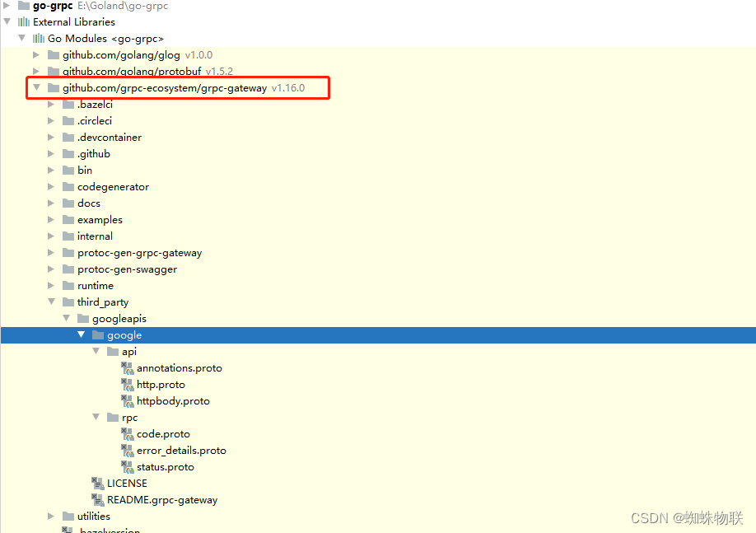The image size is (756, 533).
Task: Select the protoc-gen-grpc-gateway folder name
Action: click(x=140, y=253)
